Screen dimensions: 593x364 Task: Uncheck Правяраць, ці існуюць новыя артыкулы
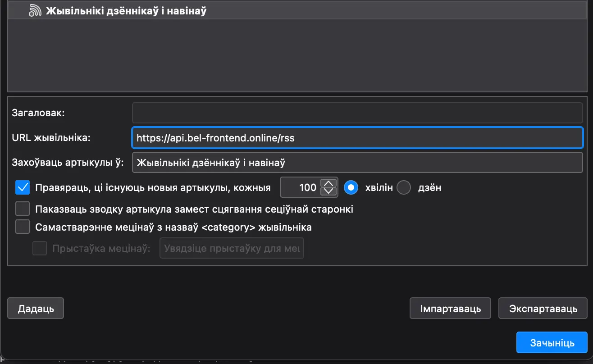(22, 187)
